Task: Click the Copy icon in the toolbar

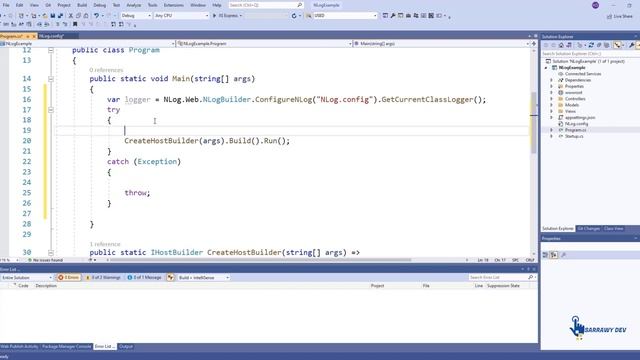Action: (78, 16)
